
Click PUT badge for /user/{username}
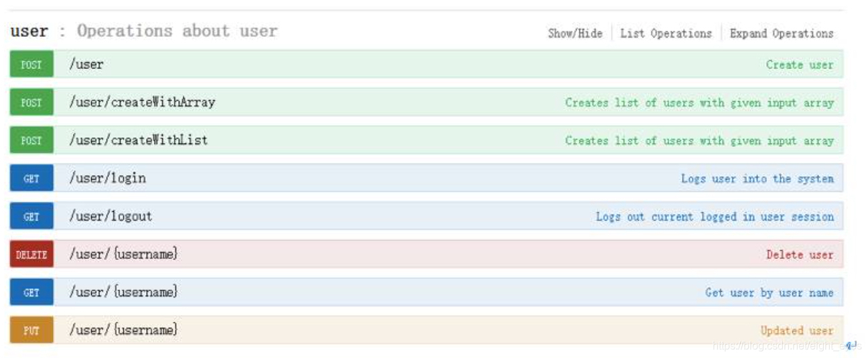pos(31,330)
